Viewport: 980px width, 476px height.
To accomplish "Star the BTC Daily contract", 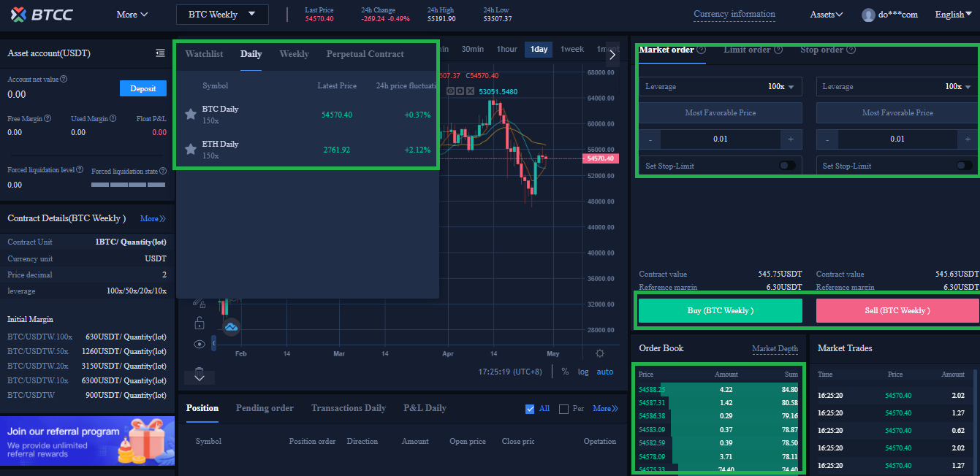I will pyautogui.click(x=190, y=114).
